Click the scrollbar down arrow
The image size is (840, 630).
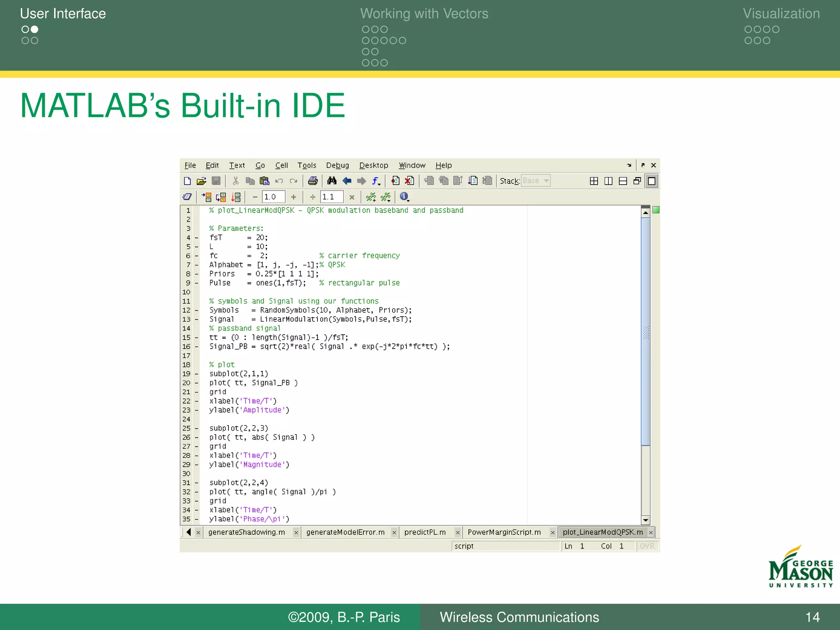coord(646,520)
